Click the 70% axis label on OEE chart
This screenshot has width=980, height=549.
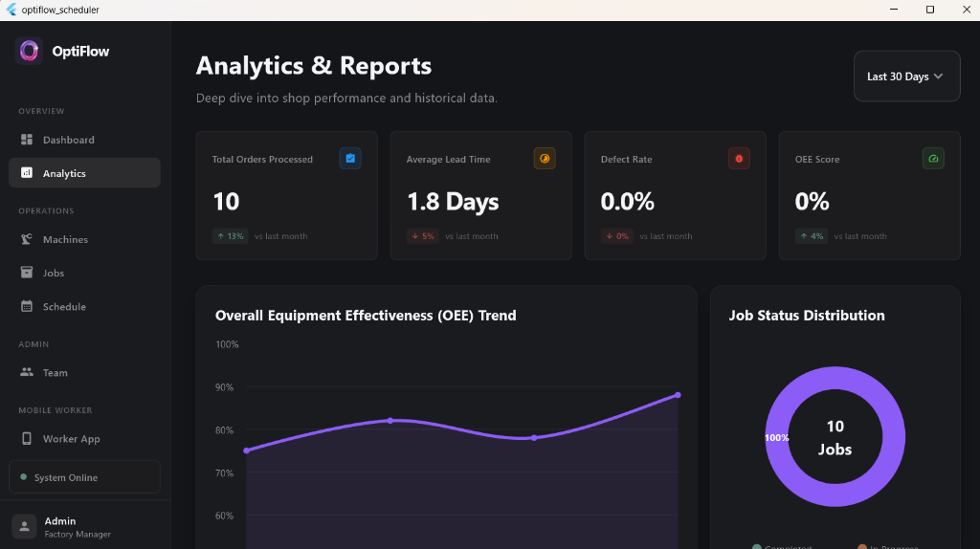(224, 472)
